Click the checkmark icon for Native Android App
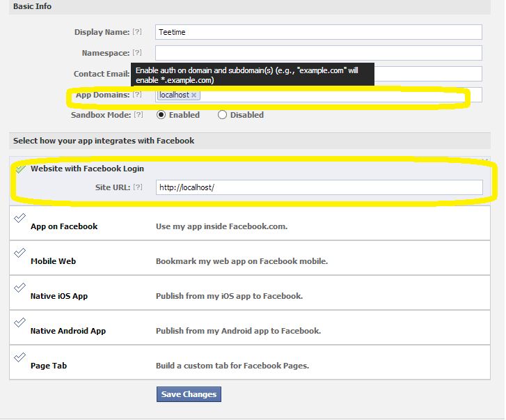This screenshot has height=420, width=506. (19, 322)
